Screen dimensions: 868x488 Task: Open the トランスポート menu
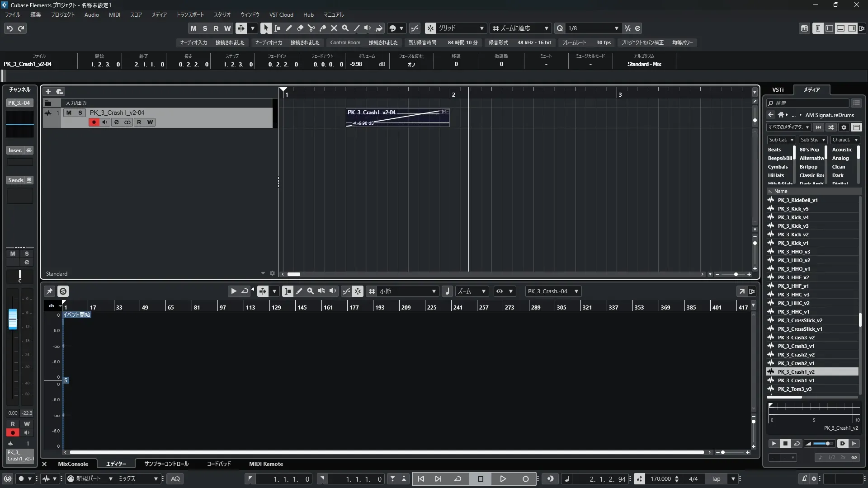pyautogui.click(x=190, y=15)
